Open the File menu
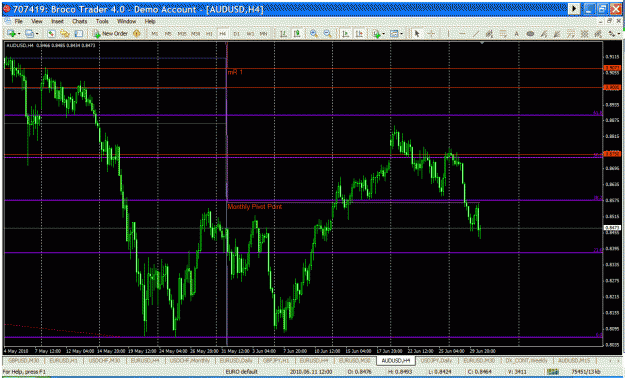 point(19,22)
